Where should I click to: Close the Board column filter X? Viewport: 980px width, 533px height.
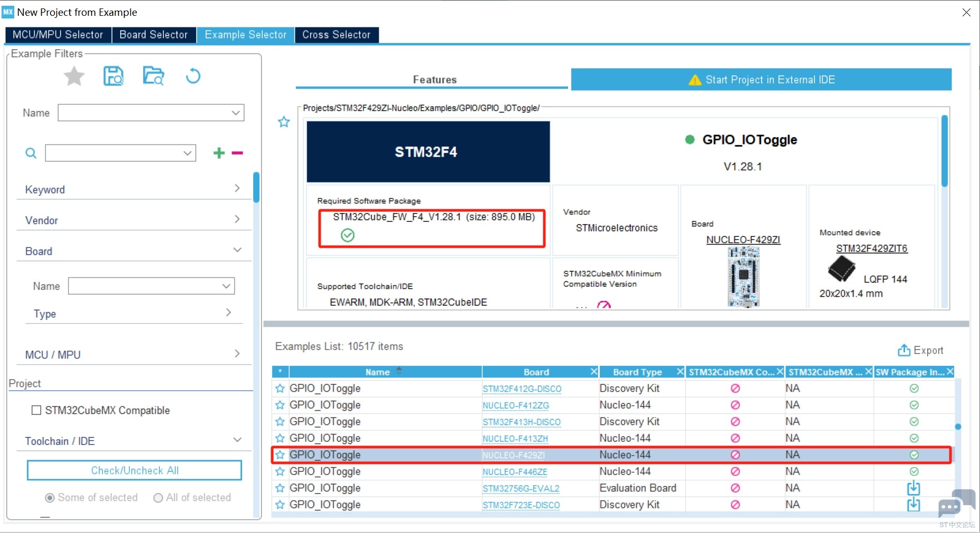point(593,372)
